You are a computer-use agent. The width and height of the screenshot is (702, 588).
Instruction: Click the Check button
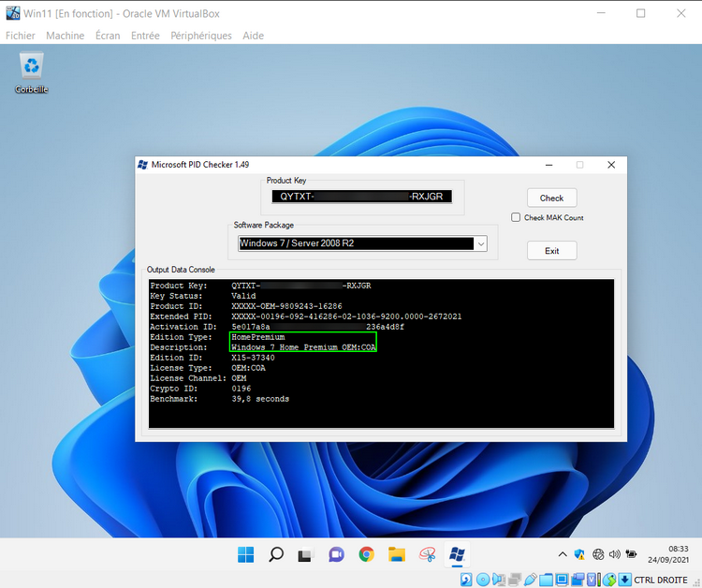click(x=551, y=198)
